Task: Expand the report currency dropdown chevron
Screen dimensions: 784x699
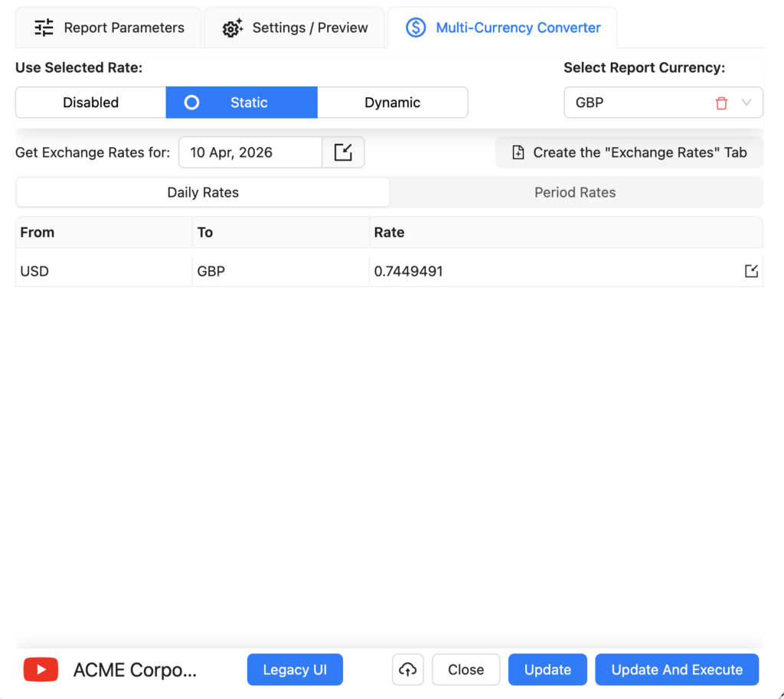Action: 746,103
